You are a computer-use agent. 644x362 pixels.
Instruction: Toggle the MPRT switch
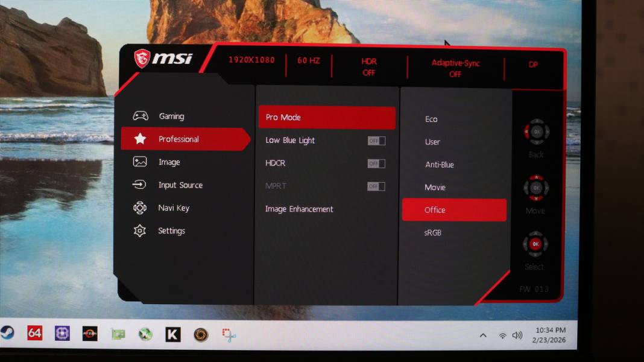point(376,186)
